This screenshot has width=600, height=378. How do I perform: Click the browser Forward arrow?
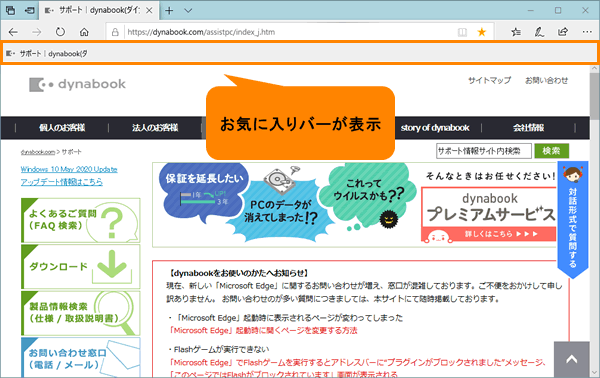click(x=37, y=32)
